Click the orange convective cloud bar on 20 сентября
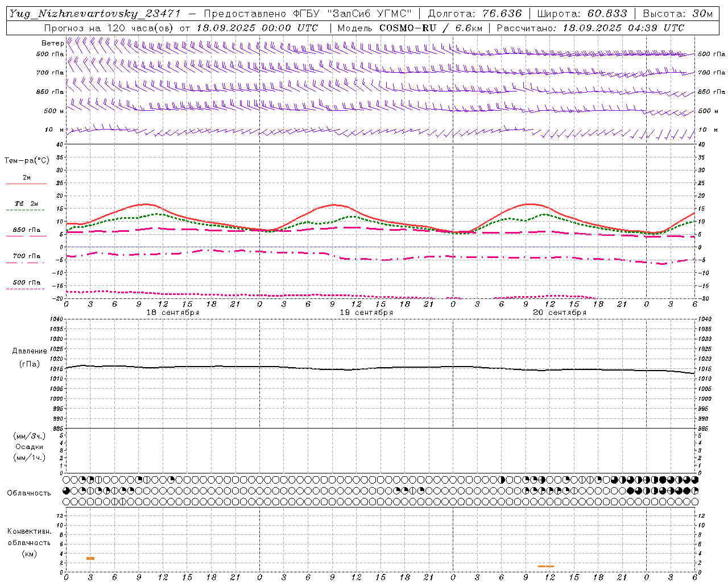The image size is (728, 582). pos(546,566)
